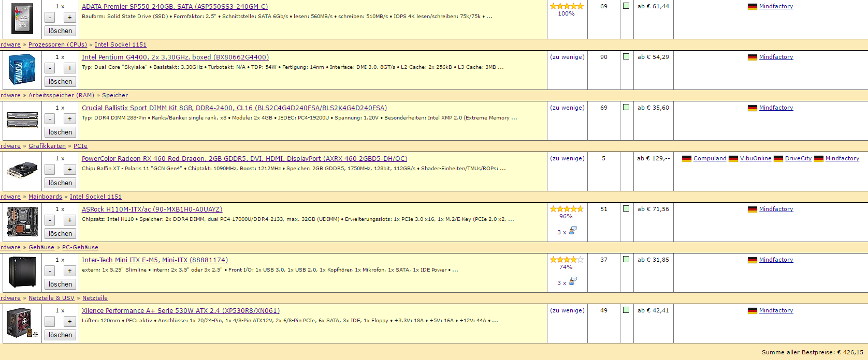Delete Intel Pentium G4400 with löschen

(60, 82)
